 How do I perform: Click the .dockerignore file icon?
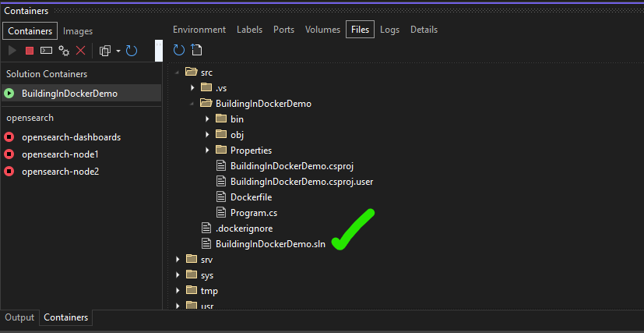206,228
